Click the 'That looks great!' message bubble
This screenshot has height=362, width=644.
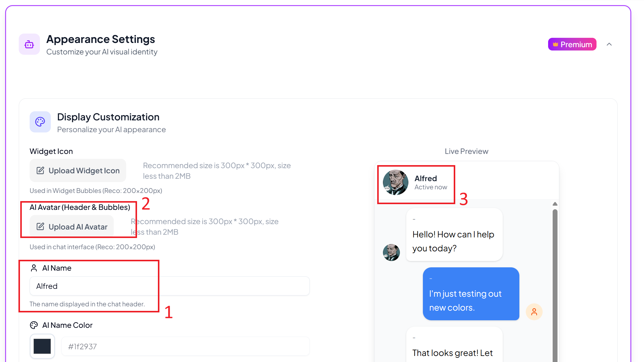454,348
